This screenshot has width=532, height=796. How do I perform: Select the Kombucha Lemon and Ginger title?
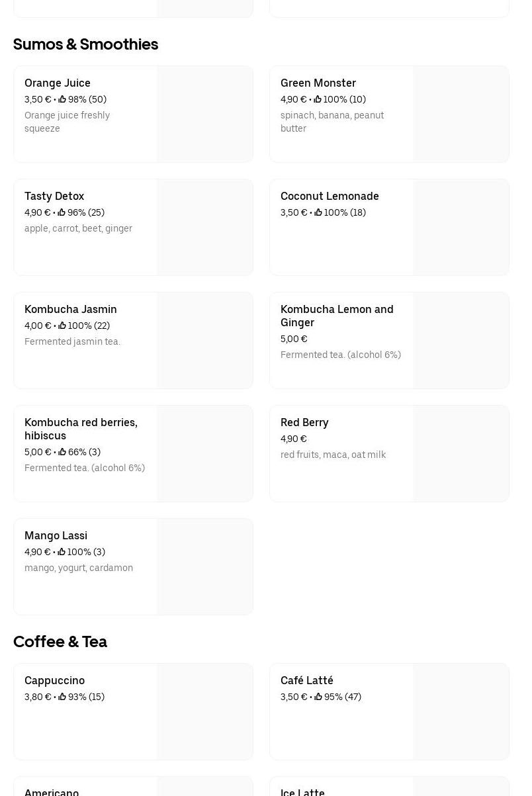click(337, 316)
